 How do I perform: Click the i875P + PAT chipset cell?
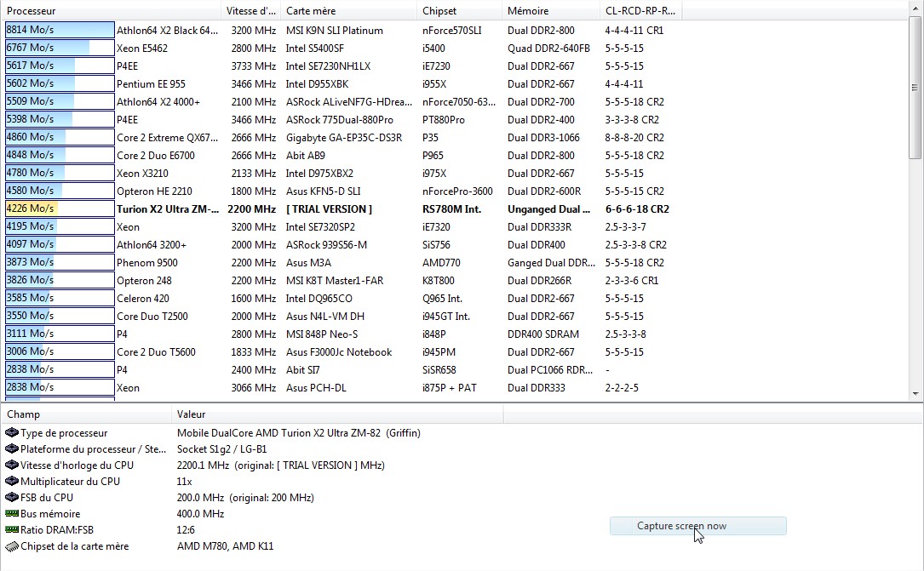(x=449, y=388)
